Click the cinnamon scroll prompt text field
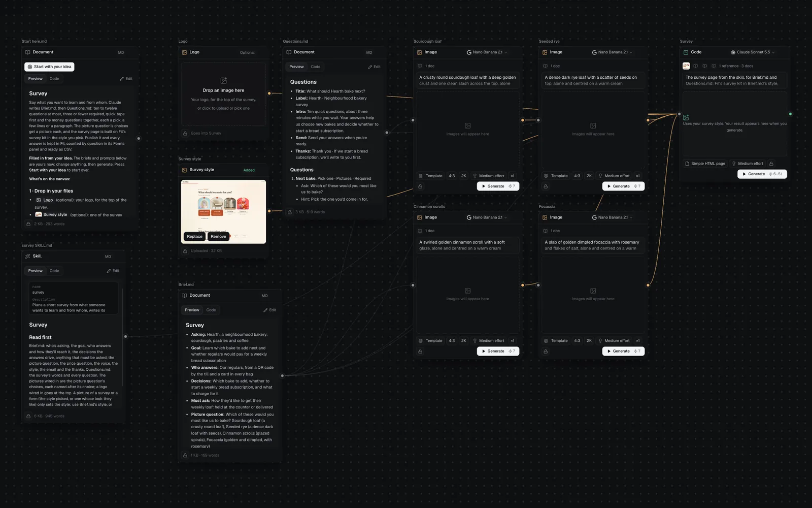Viewport: 812px width, 508px height. tap(467, 245)
